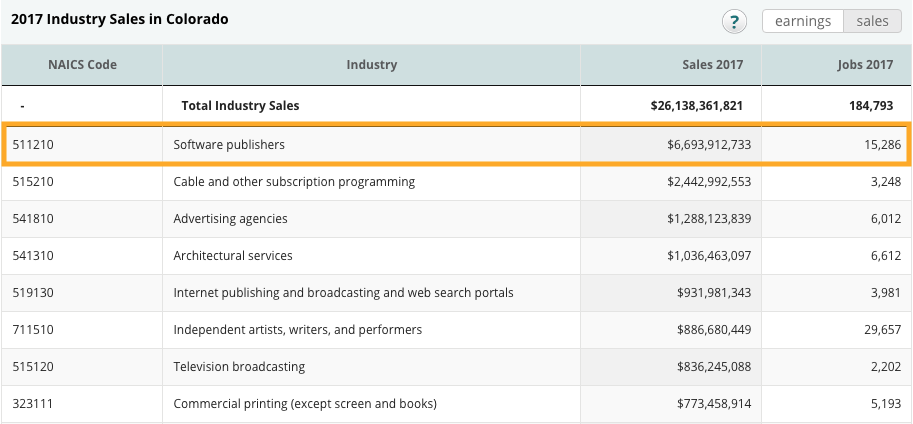Click sales value $886,680,449

714,330
